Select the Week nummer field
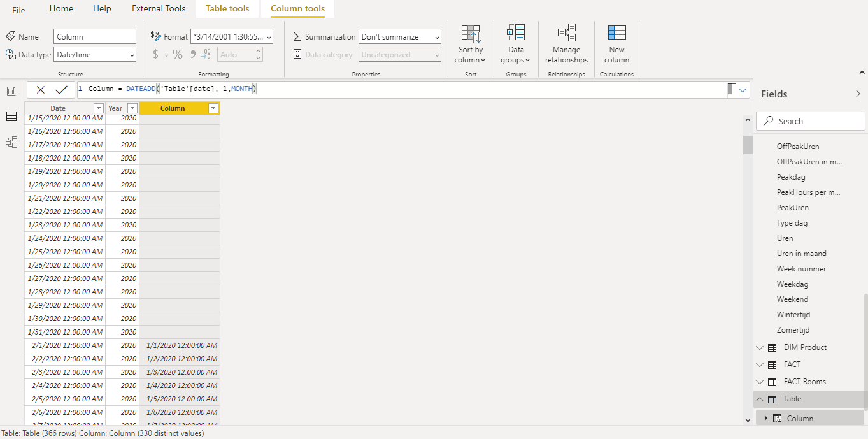Viewport: 868px width, 439px height. (802, 269)
